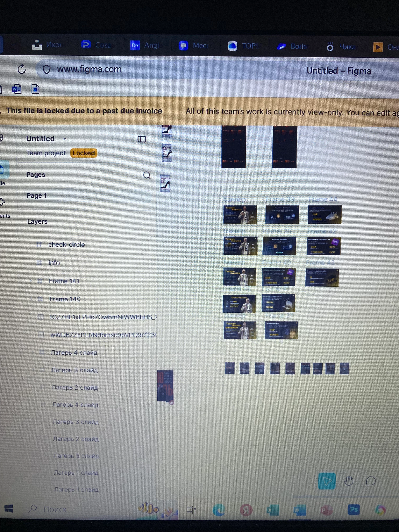399x532 pixels.
Task: Select the Frame 44 thumbnail on canvas
Action: [324, 215]
